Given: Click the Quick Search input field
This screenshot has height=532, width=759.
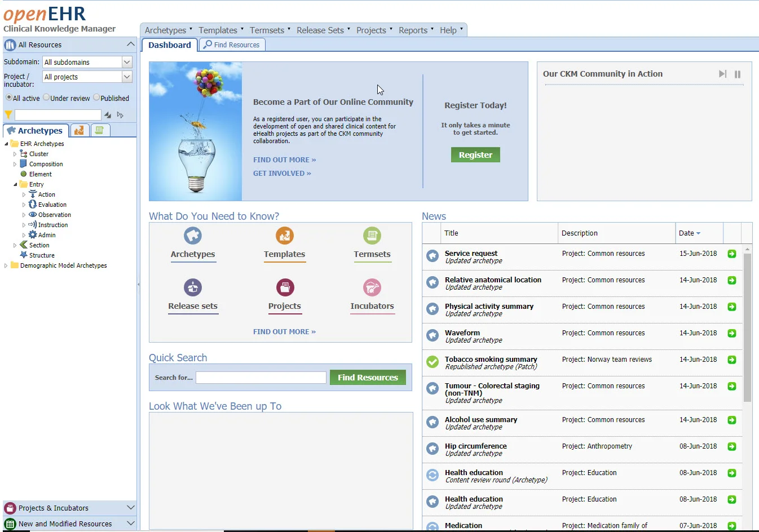Looking at the screenshot, I should (x=261, y=378).
